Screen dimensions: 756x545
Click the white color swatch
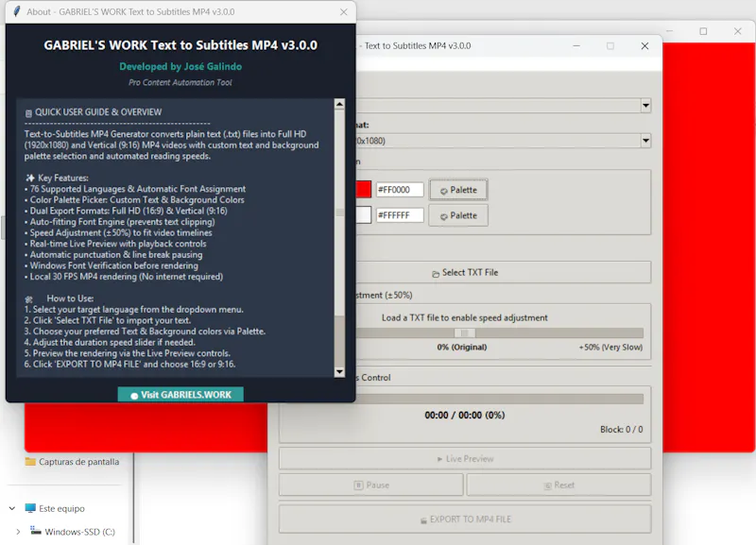coord(364,215)
